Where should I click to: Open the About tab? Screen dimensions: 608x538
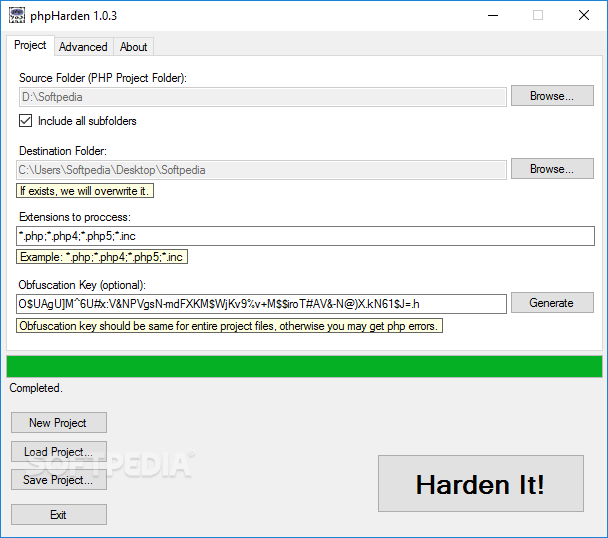(133, 47)
